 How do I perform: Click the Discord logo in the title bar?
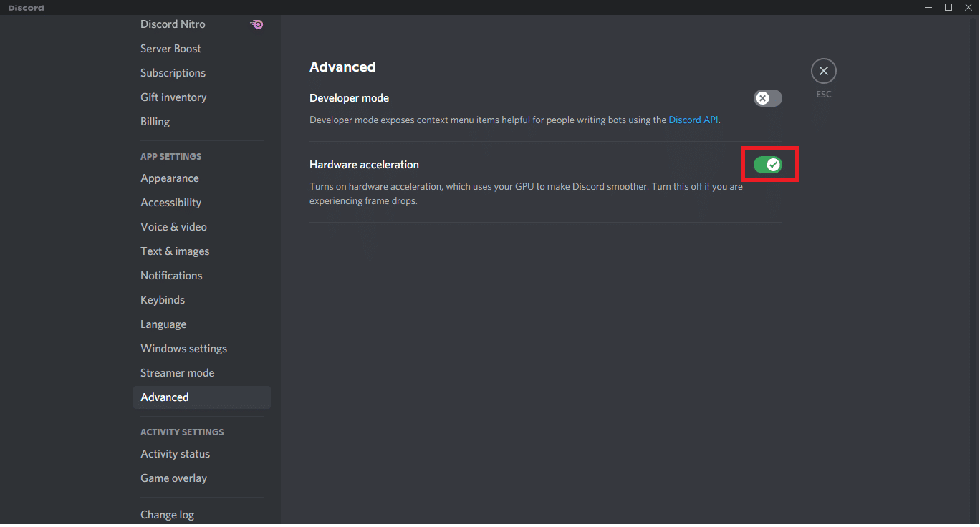click(x=26, y=7)
